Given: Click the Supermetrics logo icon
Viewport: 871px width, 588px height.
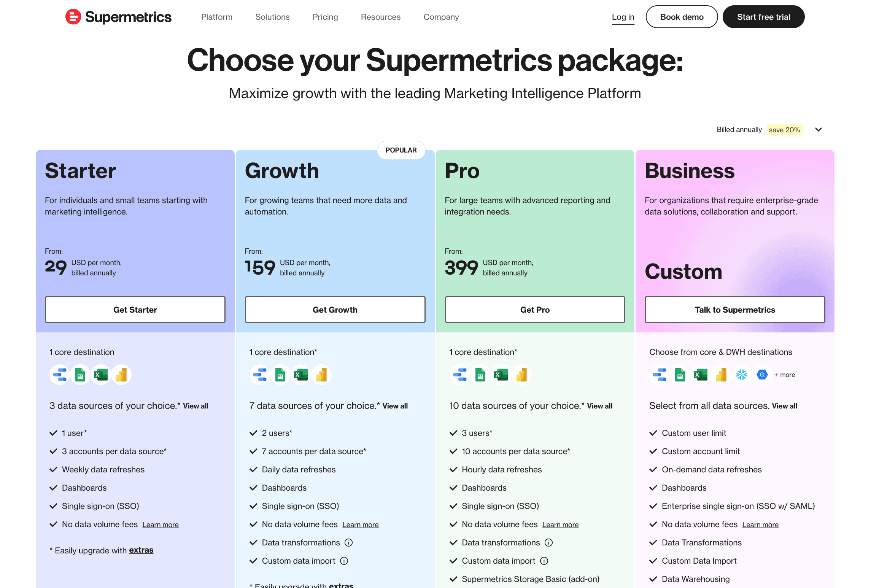Looking at the screenshot, I should (73, 17).
